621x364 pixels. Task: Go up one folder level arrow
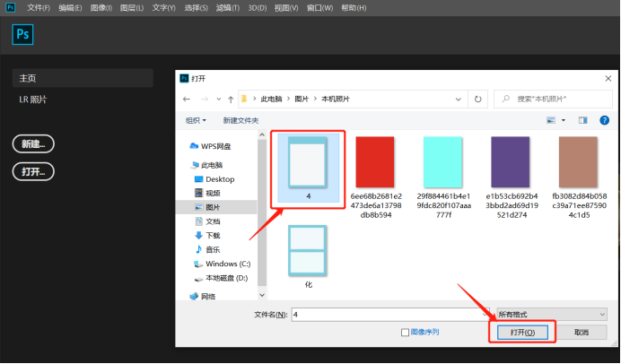click(x=231, y=100)
